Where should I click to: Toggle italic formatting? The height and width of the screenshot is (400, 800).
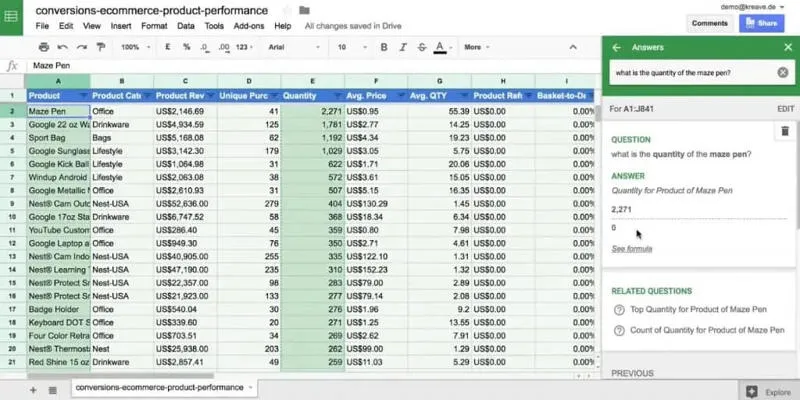click(403, 47)
